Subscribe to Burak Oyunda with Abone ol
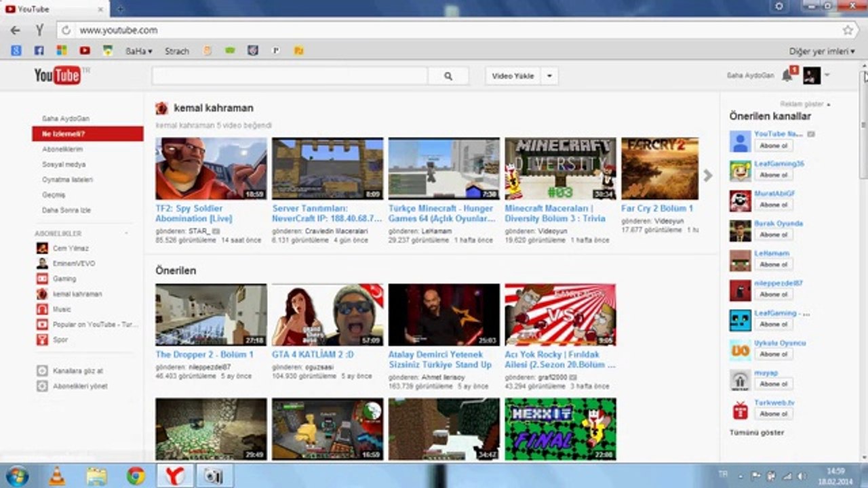The image size is (868, 488). coord(774,235)
